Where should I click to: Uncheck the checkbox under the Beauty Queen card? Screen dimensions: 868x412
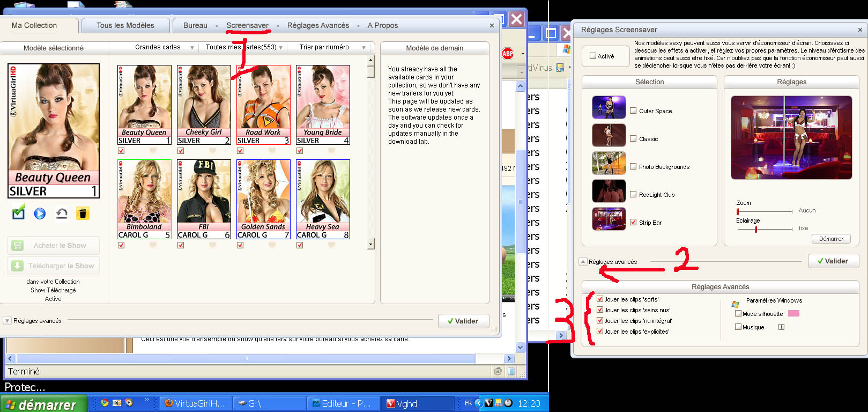tap(121, 151)
